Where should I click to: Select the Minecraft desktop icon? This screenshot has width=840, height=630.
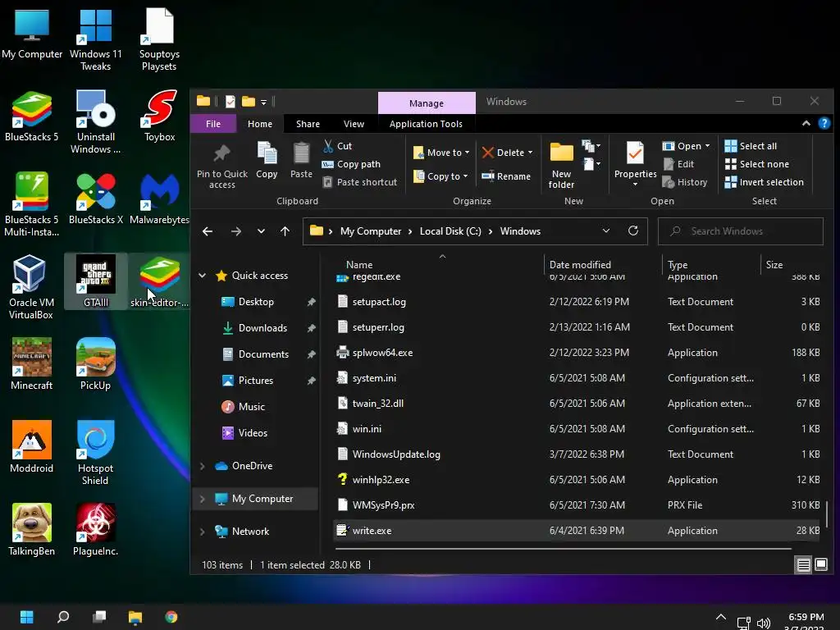pos(32,363)
